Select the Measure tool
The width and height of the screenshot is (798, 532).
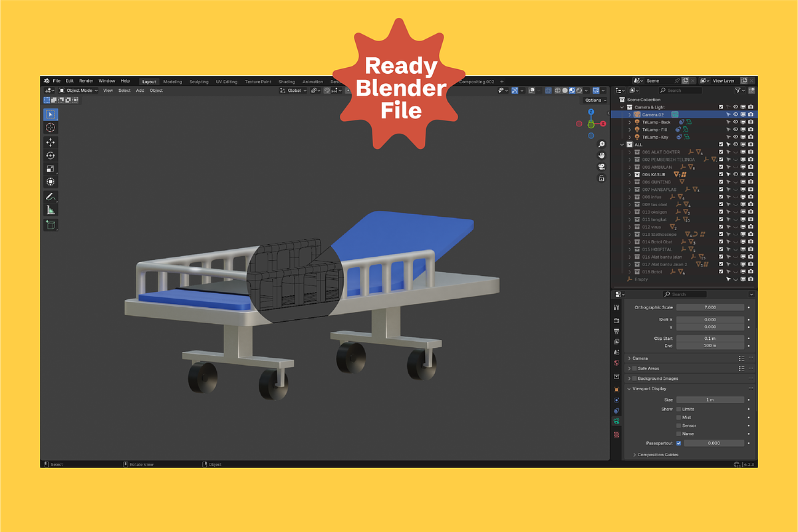click(x=51, y=210)
